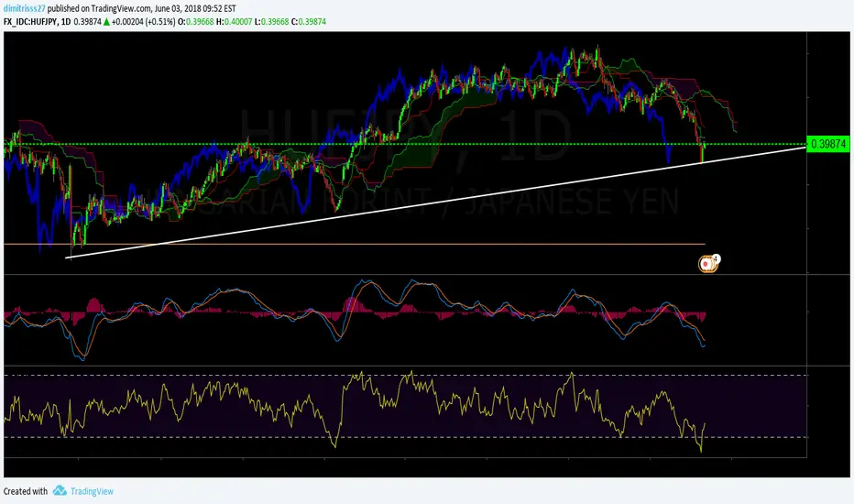Click the close value C:0.39874

tap(309, 22)
